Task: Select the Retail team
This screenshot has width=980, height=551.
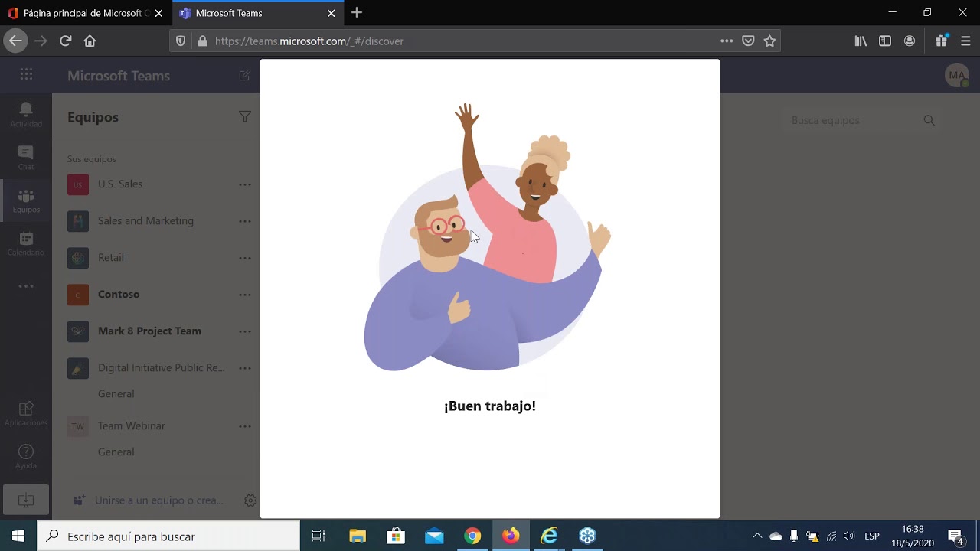Action: click(x=111, y=257)
